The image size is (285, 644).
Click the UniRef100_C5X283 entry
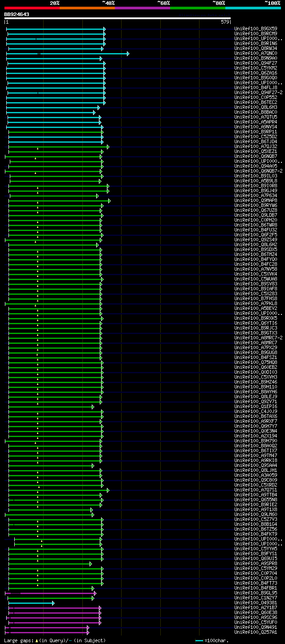[x=256, y=293]
